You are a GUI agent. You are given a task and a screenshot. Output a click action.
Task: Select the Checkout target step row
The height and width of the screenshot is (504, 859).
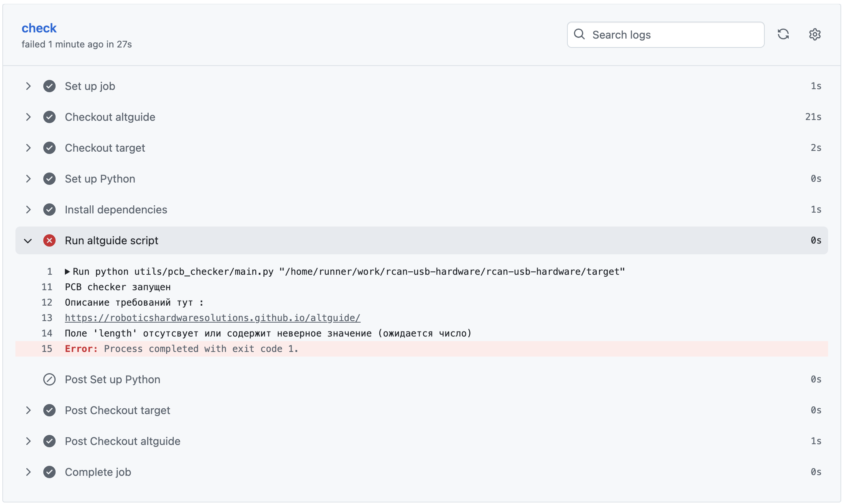[x=105, y=148]
